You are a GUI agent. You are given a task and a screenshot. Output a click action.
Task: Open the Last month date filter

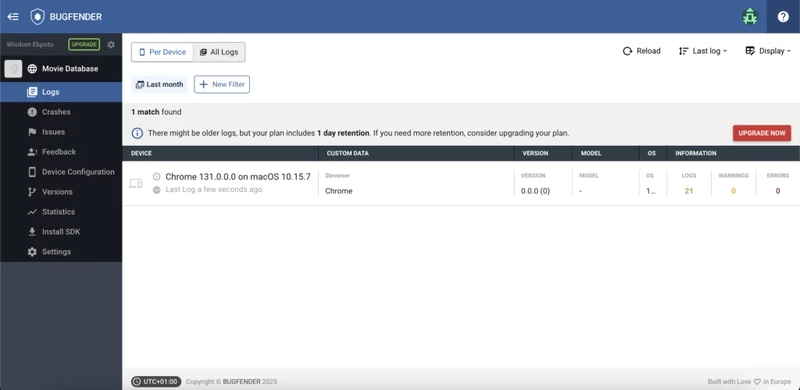coord(159,85)
